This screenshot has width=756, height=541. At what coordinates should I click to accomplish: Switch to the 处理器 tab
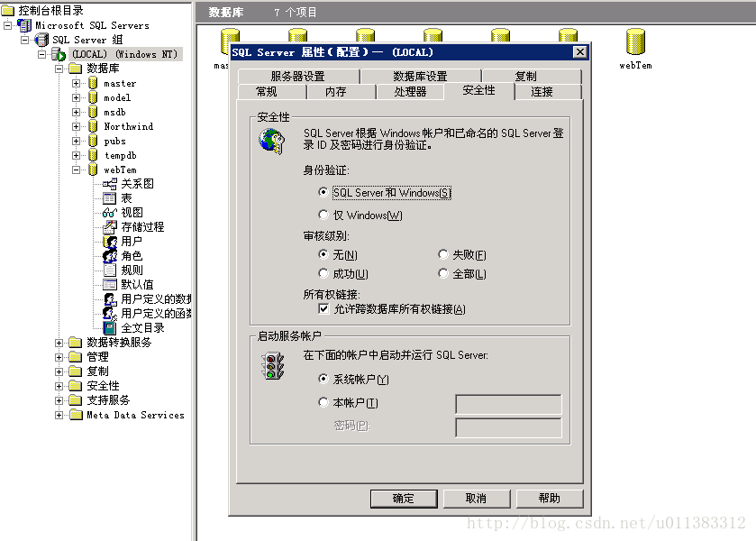(410, 92)
